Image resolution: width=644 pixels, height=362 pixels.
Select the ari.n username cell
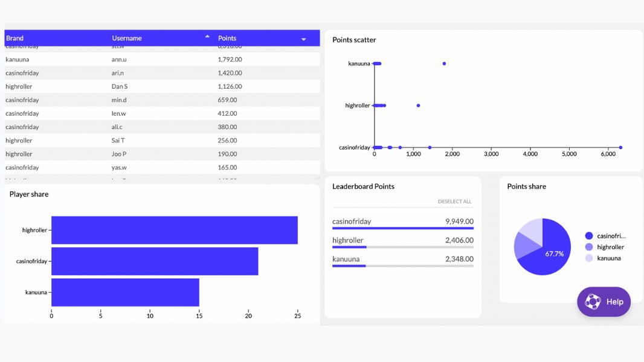[117, 73]
